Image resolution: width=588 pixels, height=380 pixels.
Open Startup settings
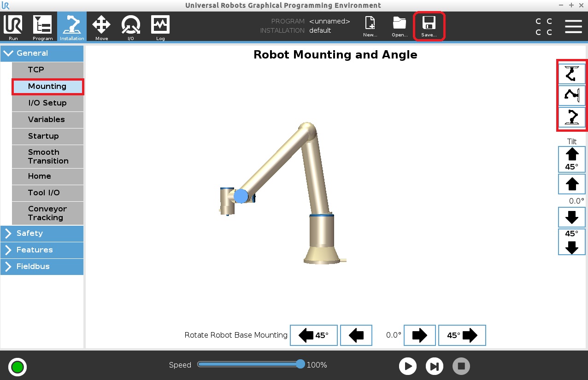tap(47, 136)
